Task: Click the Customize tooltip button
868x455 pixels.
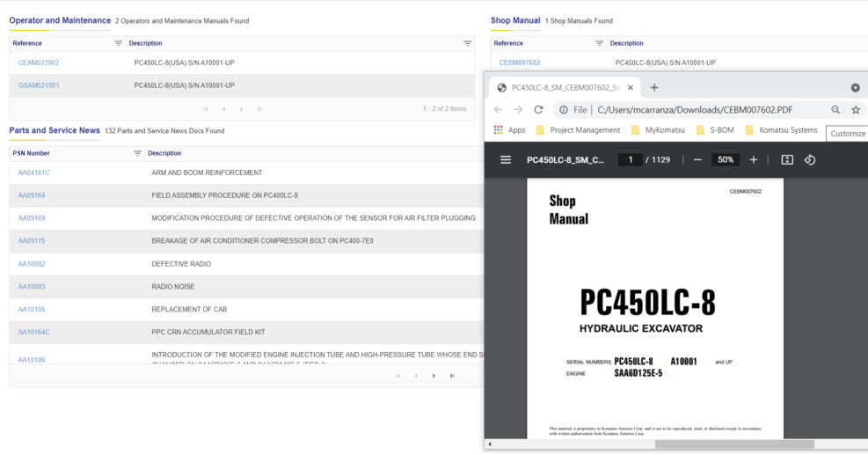Action: (848, 134)
